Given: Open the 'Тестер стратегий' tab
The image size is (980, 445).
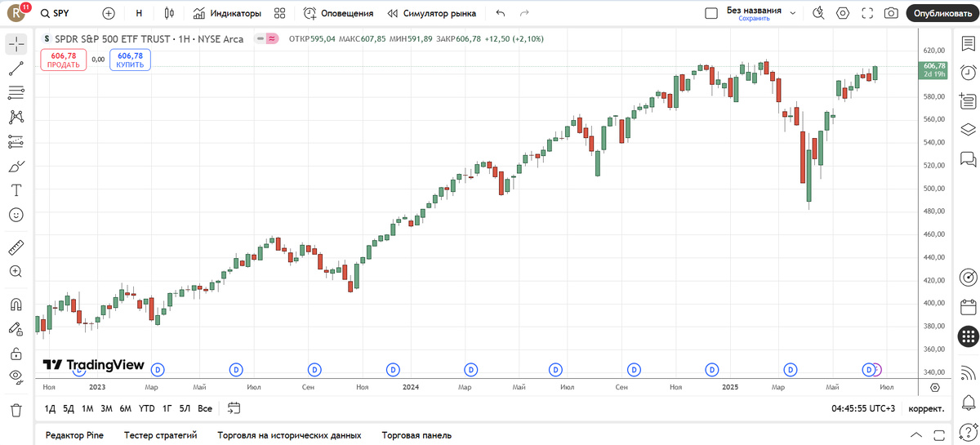Looking at the screenshot, I should pos(161,435).
